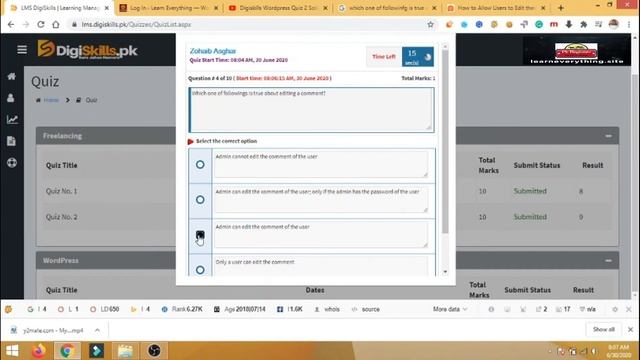Click the address bar URL

(x=136, y=24)
